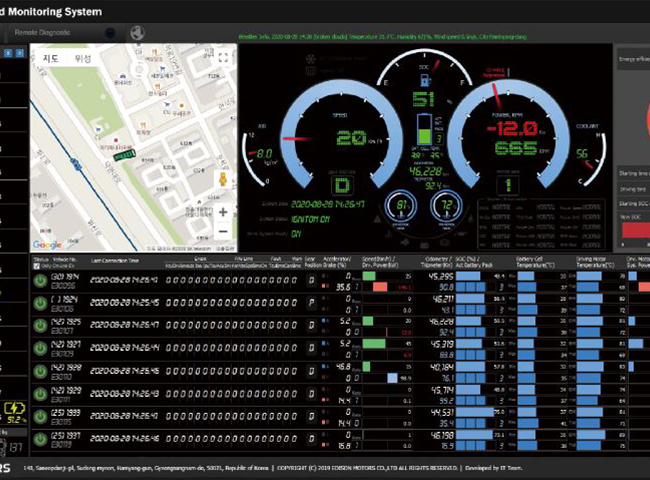Click the green bus marker on map
Image resolution: width=650 pixels, height=480 pixels.
123,155
